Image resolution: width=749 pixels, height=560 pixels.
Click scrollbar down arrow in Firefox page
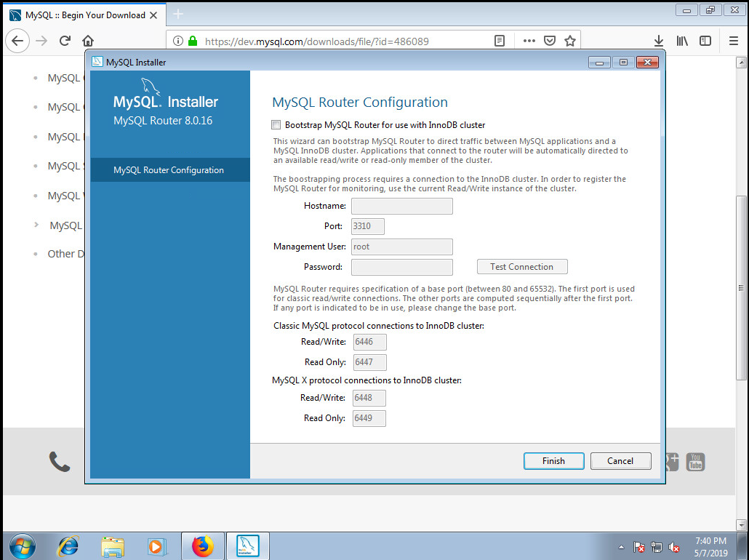[x=741, y=524]
